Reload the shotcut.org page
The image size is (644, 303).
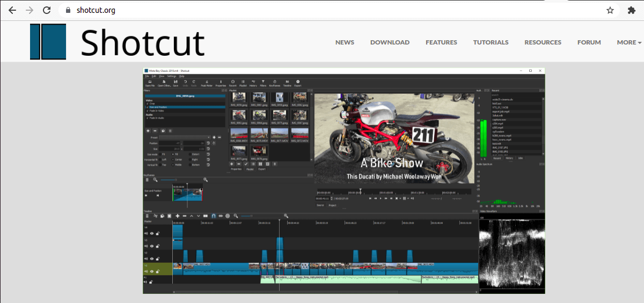pyautogui.click(x=47, y=10)
